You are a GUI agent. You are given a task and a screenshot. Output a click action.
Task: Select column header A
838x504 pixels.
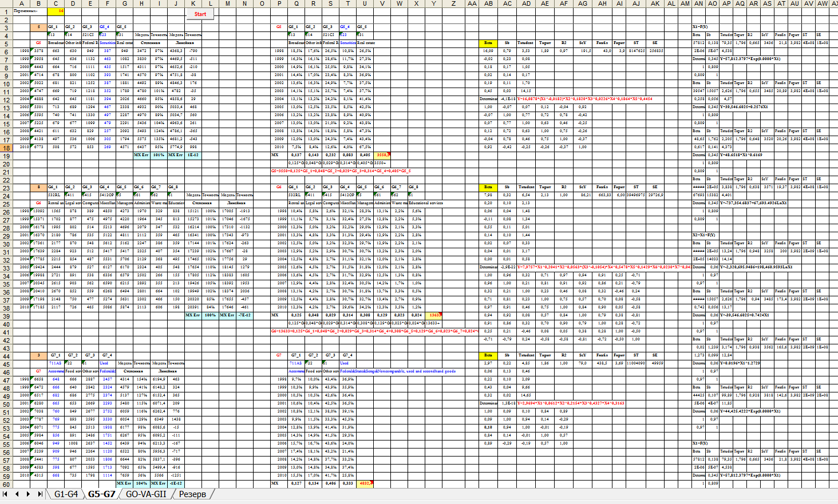click(x=22, y=3)
